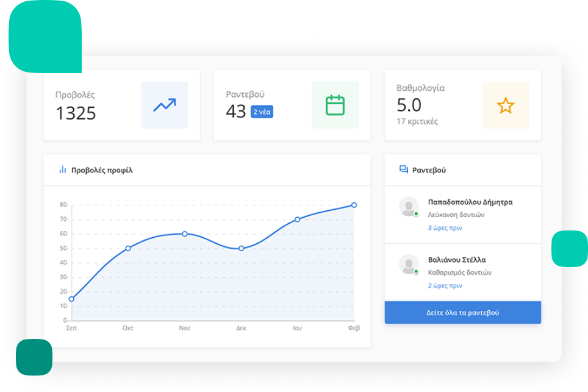Open the 2 ώρες πριν timestamp link

coord(445,285)
